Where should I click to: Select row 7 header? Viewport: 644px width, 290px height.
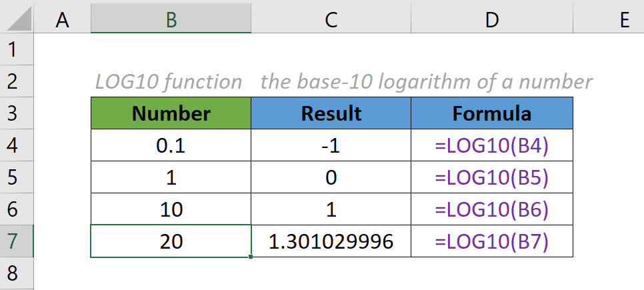[16, 241]
